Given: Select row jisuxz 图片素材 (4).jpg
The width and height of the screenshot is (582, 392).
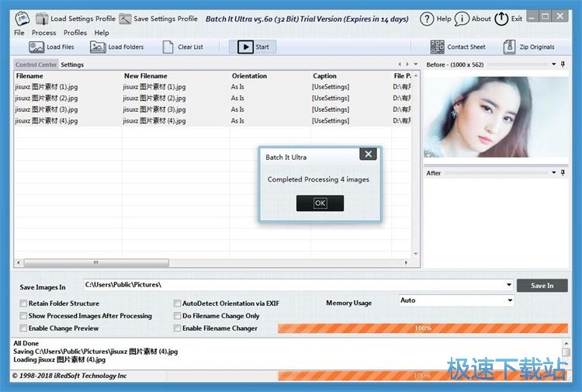Looking at the screenshot, I should (213, 120).
